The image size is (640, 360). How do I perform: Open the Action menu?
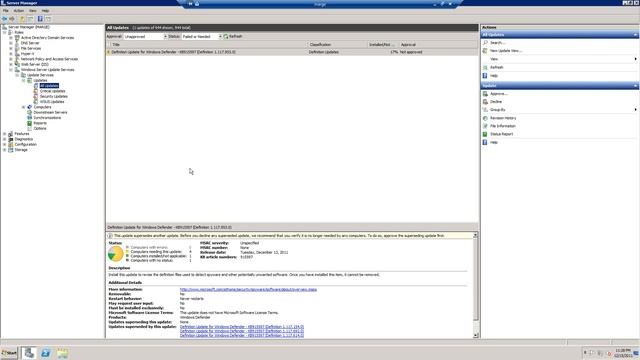19,11
